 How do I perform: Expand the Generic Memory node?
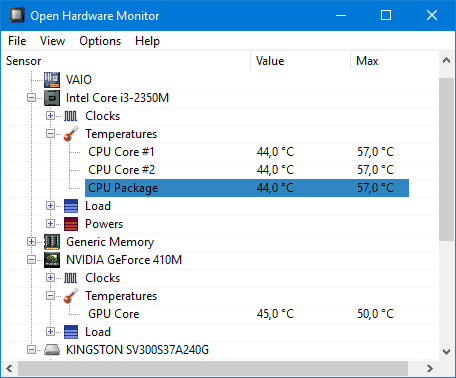(x=31, y=242)
